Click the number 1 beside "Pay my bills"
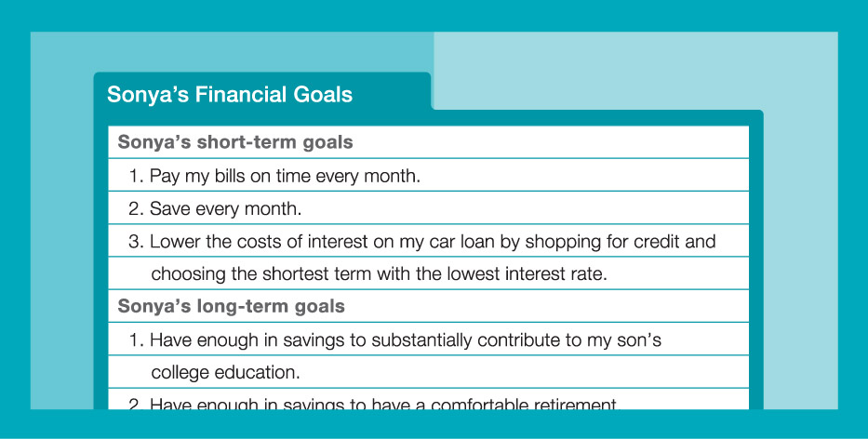 136,176
